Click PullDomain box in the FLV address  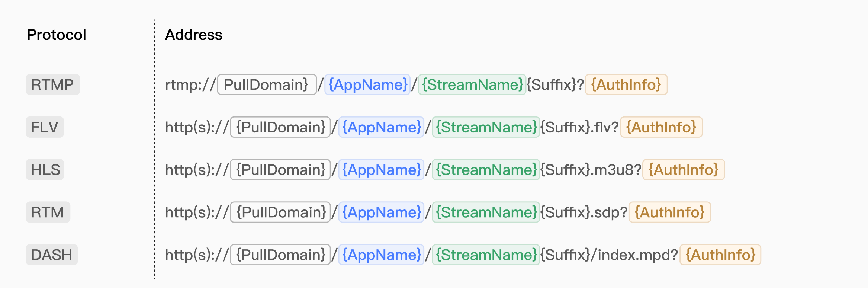280,127
